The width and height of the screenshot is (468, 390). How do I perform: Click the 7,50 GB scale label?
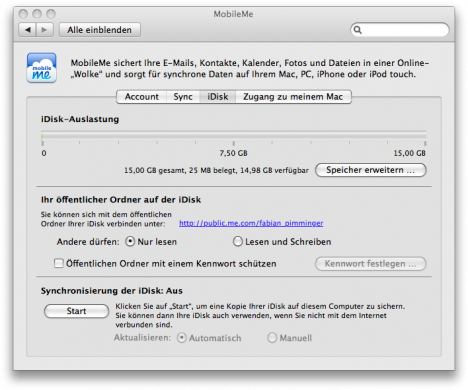233,153
